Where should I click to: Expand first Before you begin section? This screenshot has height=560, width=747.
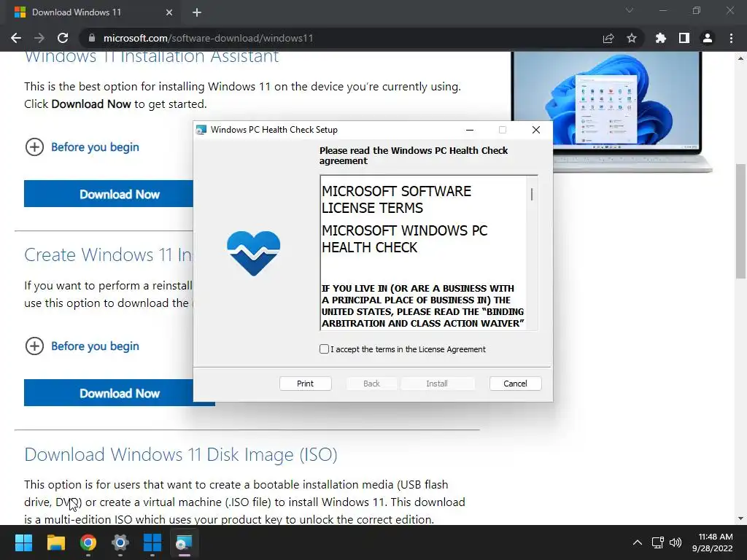[82, 147]
